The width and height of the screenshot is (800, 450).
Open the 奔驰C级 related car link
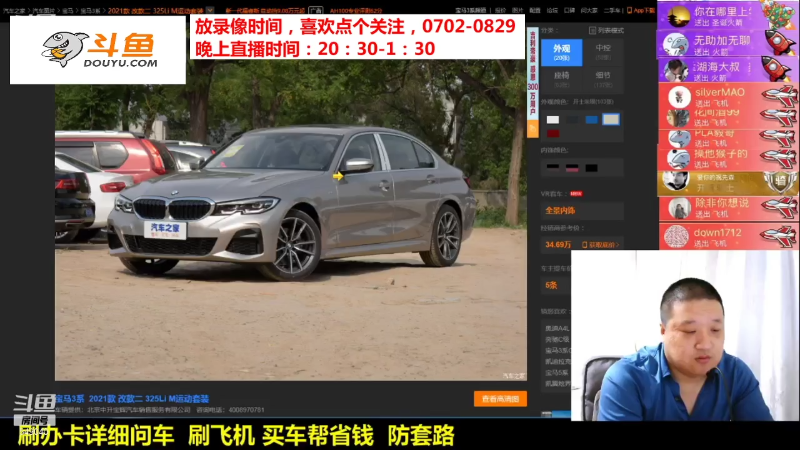pyautogui.click(x=557, y=339)
